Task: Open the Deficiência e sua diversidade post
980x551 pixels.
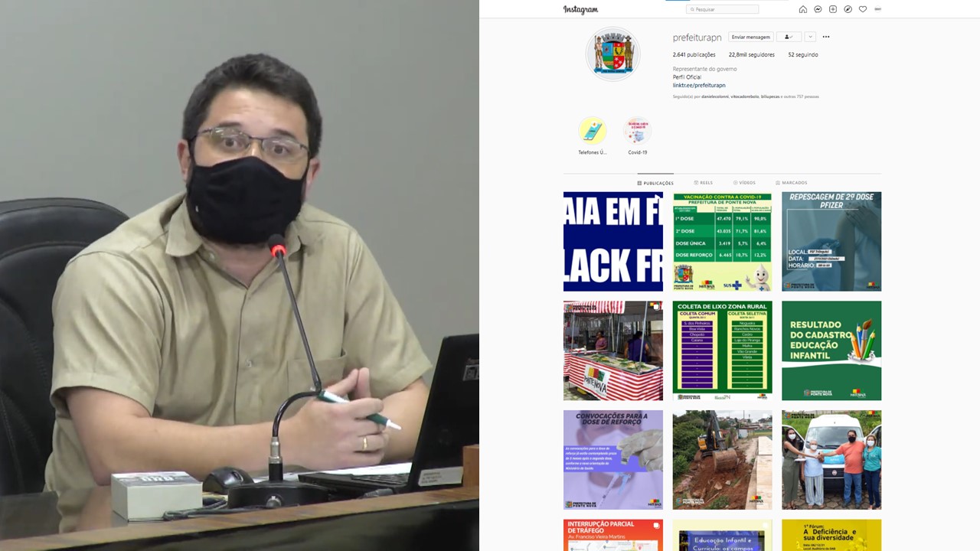Action: 831,535
